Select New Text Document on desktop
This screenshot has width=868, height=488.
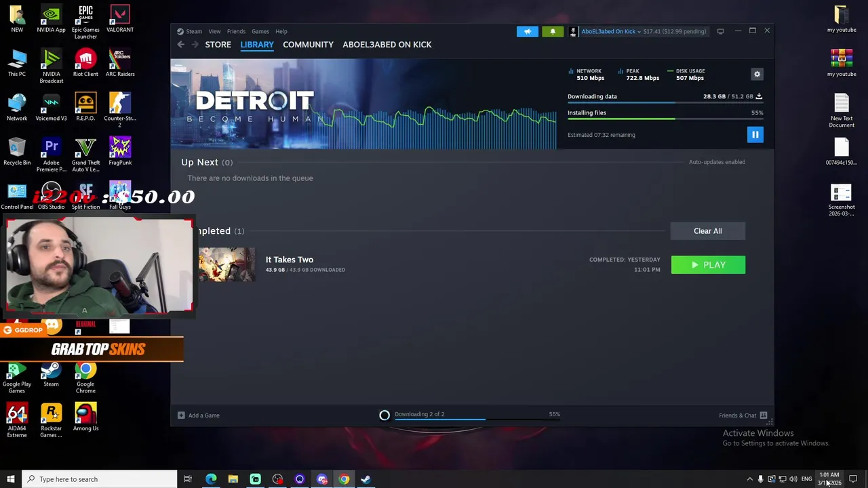tap(842, 110)
